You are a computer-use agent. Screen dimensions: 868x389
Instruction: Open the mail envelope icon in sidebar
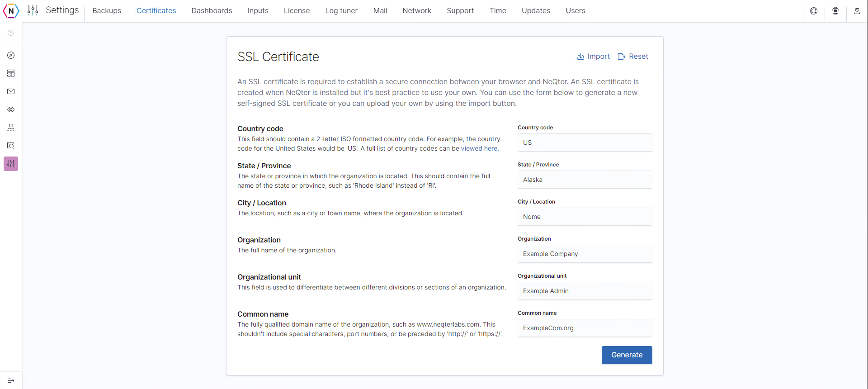pyautogui.click(x=11, y=91)
